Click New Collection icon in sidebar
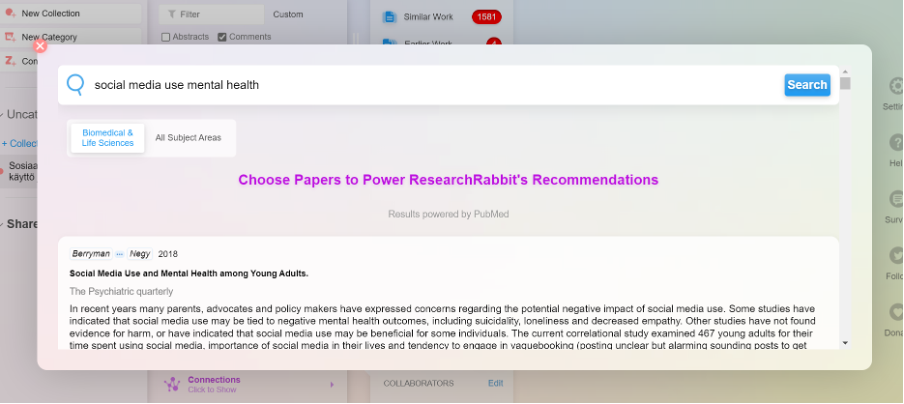Viewport: 904px width, 404px height. (x=10, y=13)
